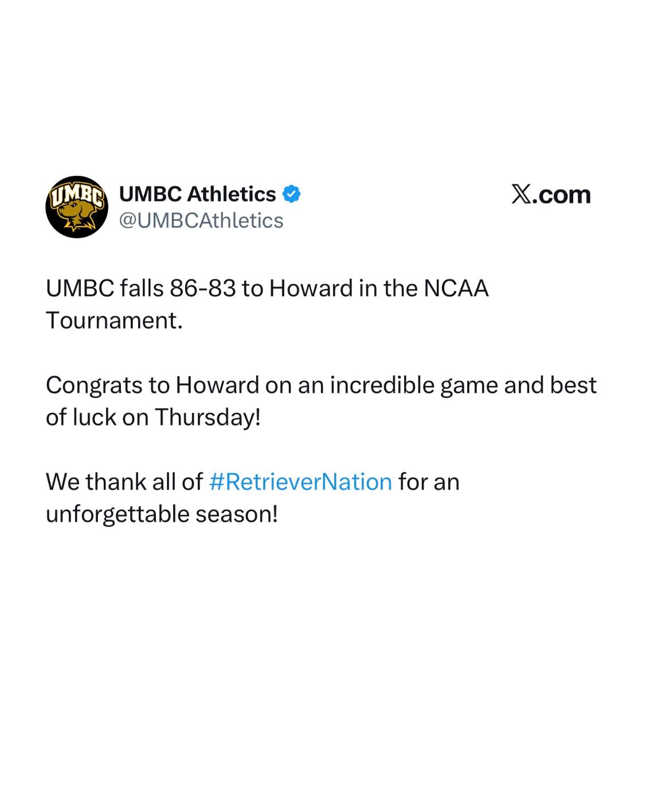Click the UMBC retriever logo avatar
The width and height of the screenshot is (650, 812).
click(x=77, y=207)
